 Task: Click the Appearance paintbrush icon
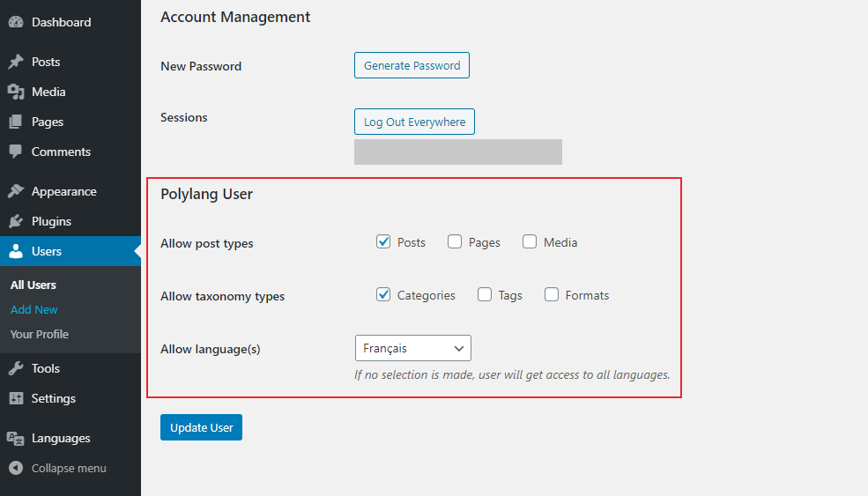[16, 191]
